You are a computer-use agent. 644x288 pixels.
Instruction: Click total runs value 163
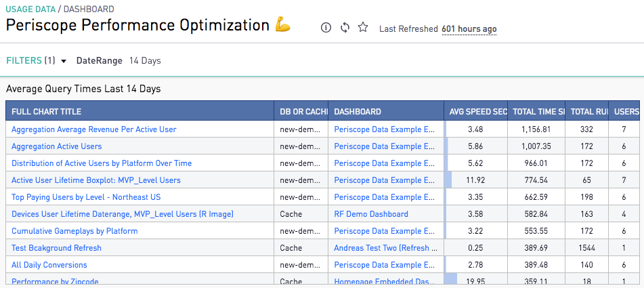[587, 214]
